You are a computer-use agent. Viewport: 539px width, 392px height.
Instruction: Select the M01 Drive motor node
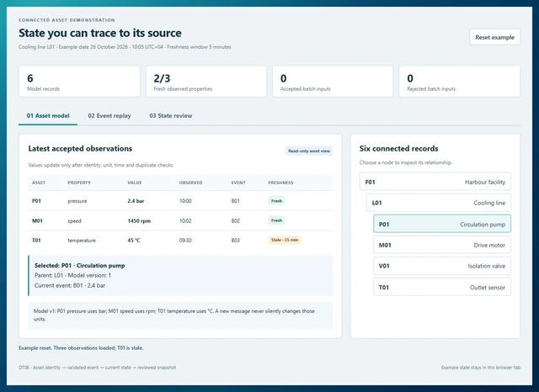(x=442, y=245)
